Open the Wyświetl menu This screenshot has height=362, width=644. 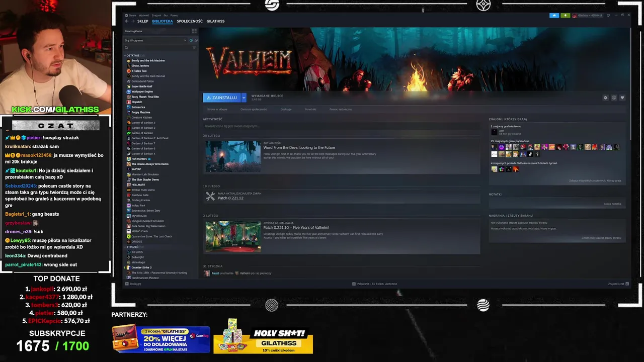pyautogui.click(x=143, y=16)
